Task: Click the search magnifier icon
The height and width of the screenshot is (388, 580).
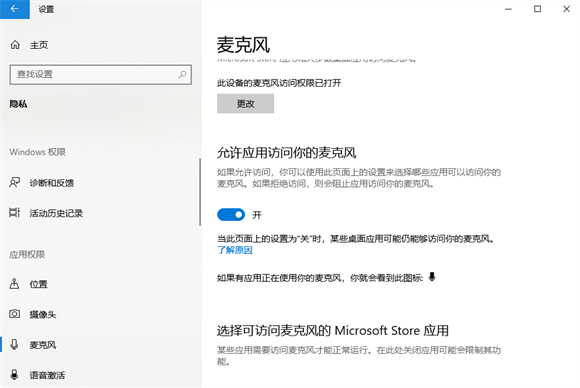Action: click(x=182, y=74)
